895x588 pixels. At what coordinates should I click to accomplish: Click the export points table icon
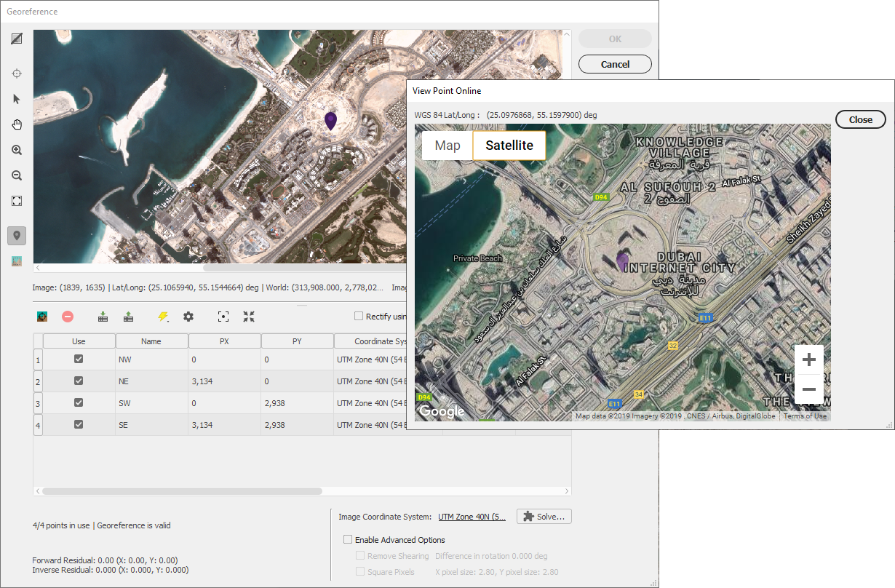[x=128, y=317]
